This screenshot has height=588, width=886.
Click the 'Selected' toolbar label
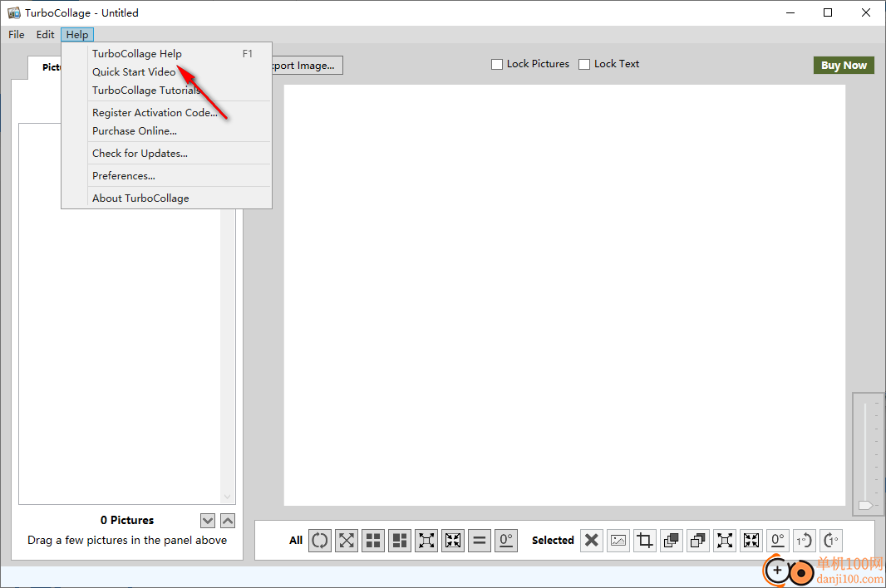point(553,541)
